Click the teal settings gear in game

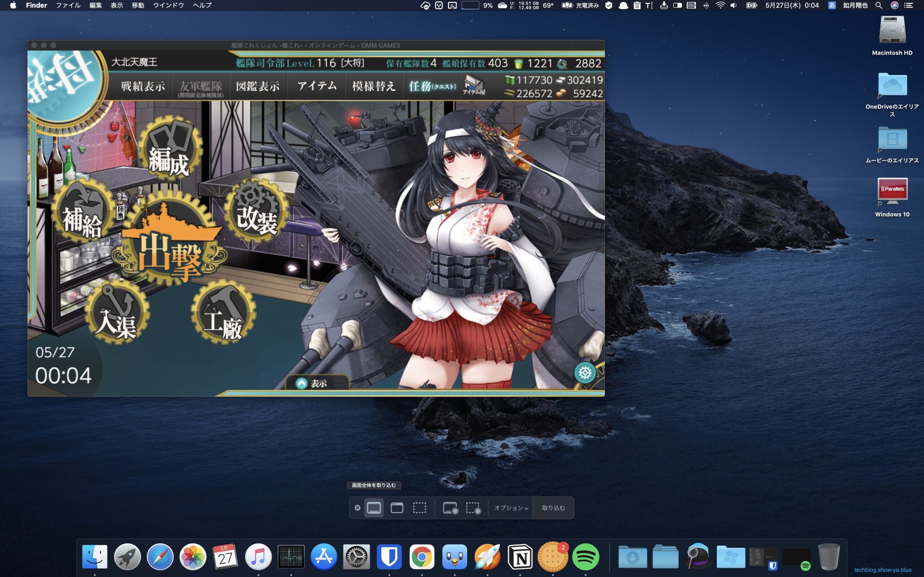coord(585,373)
